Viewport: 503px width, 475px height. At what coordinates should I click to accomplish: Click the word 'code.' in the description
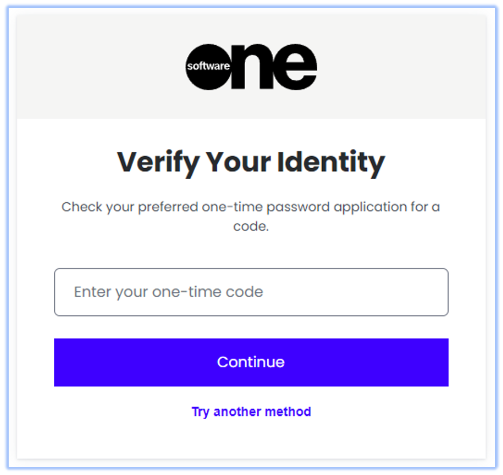pos(251,227)
